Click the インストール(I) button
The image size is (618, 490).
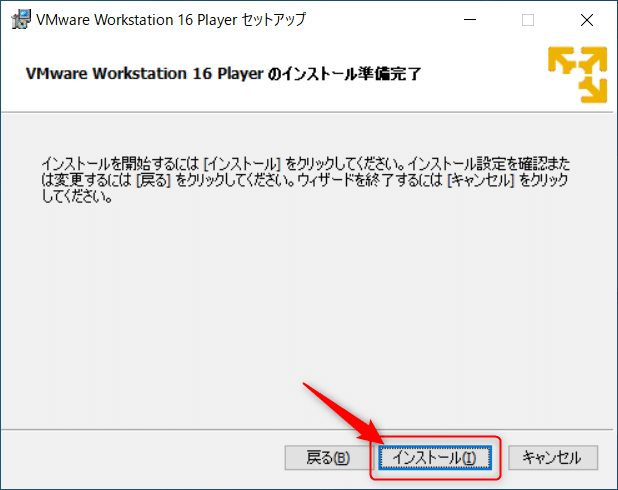coord(435,458)
